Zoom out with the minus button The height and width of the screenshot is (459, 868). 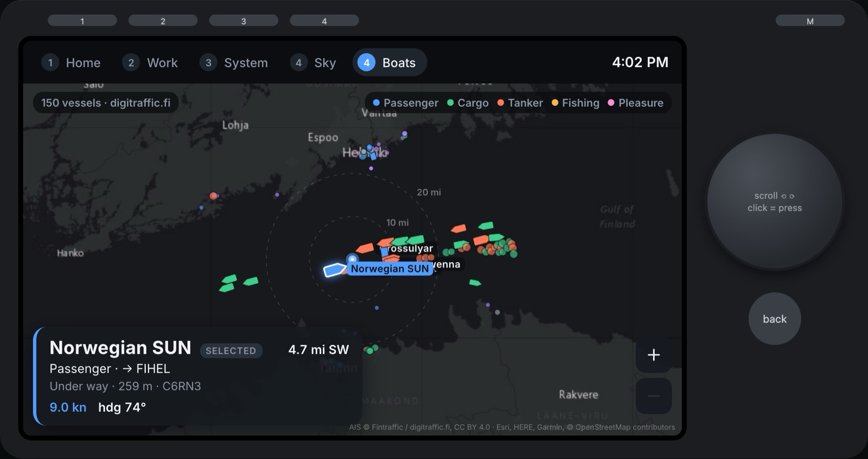(654, 396)
